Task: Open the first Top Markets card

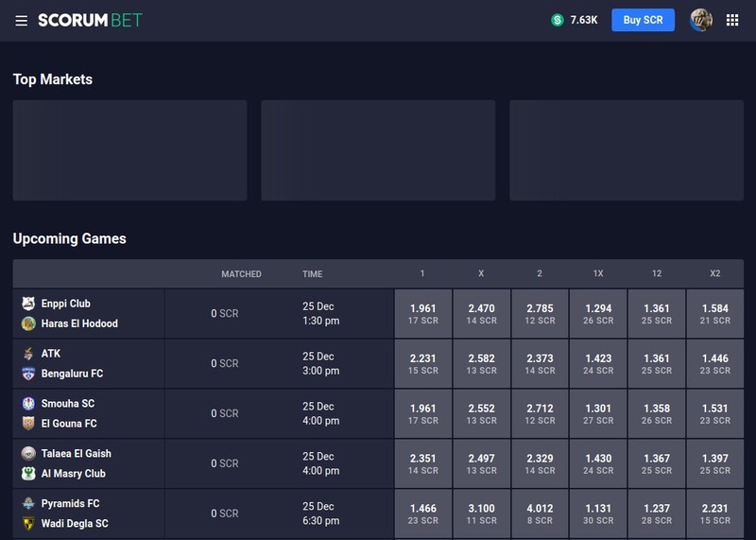Action: (129, 150)
